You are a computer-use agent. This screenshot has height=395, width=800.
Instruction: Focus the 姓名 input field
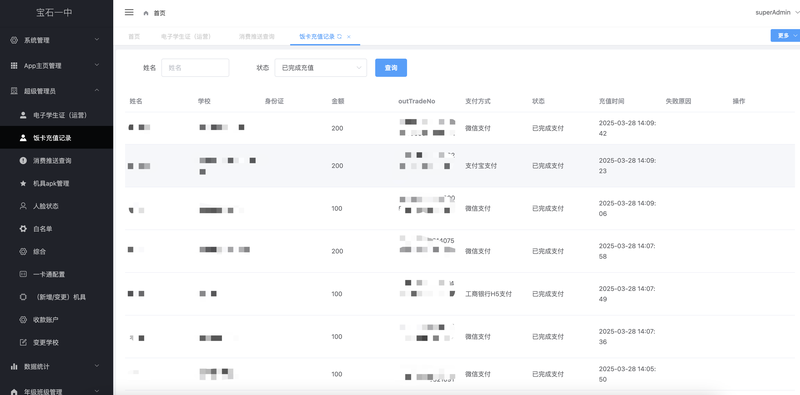pyautogui.click(x=195, y=67)
